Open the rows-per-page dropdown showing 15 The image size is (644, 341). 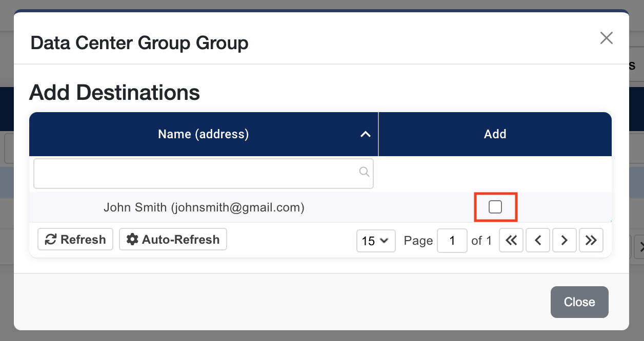click(376, 241)
